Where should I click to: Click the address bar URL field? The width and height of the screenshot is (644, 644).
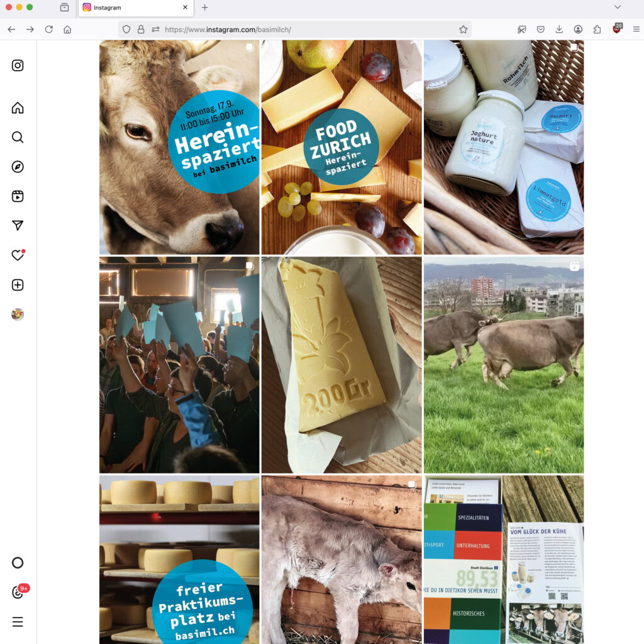302,30
